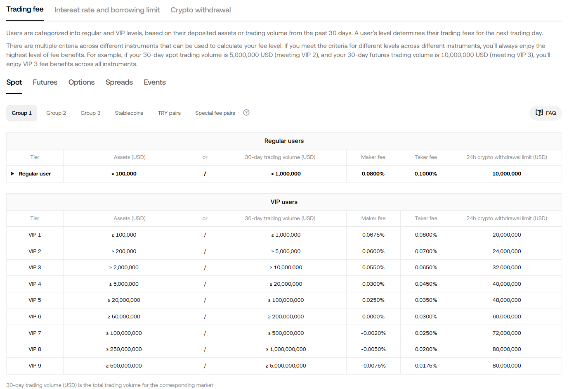The height and width of the screenshot is (389, 588).
Task: Click the 60,000,000 withdrawal limit value
Action: pyautogui.click(x=507, y=317)
